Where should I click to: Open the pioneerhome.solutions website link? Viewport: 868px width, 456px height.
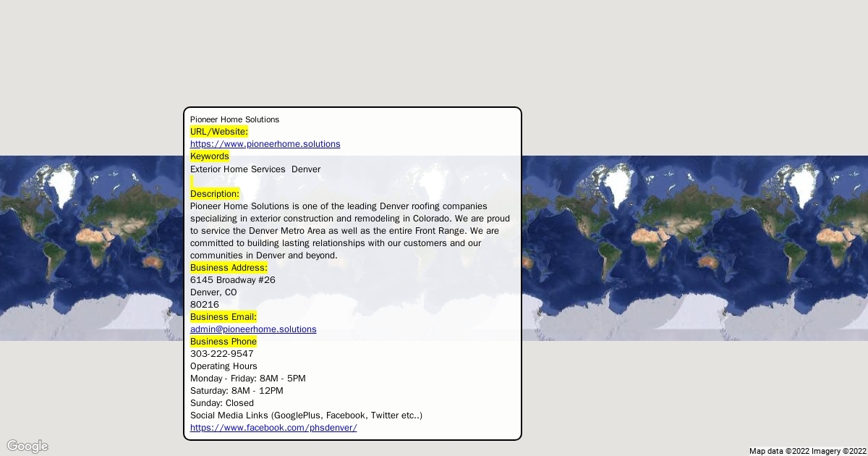click(265, 144)
